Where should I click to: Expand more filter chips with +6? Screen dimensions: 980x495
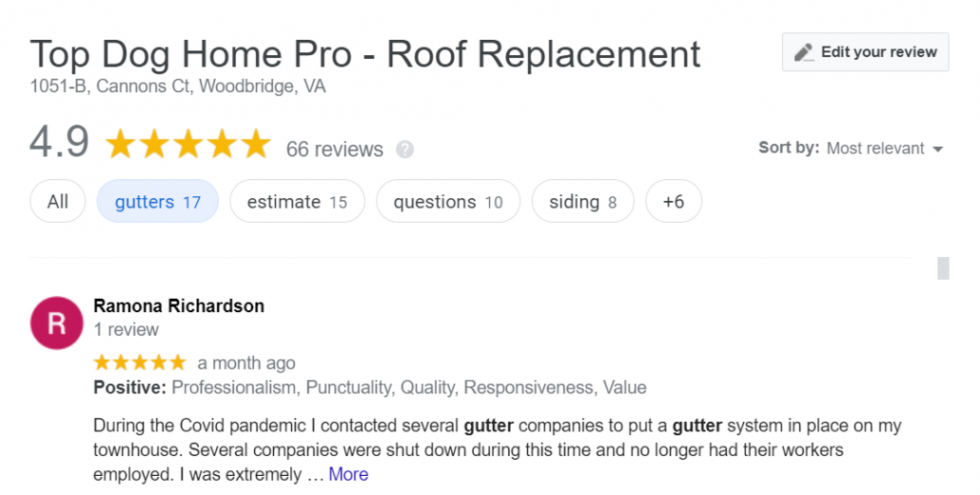point(673,201)
